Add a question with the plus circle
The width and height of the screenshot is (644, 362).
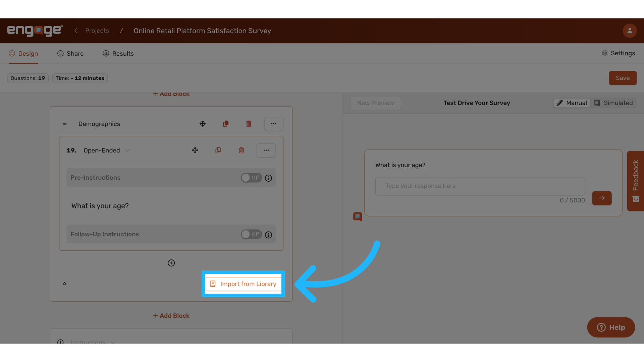click(171, 263)
